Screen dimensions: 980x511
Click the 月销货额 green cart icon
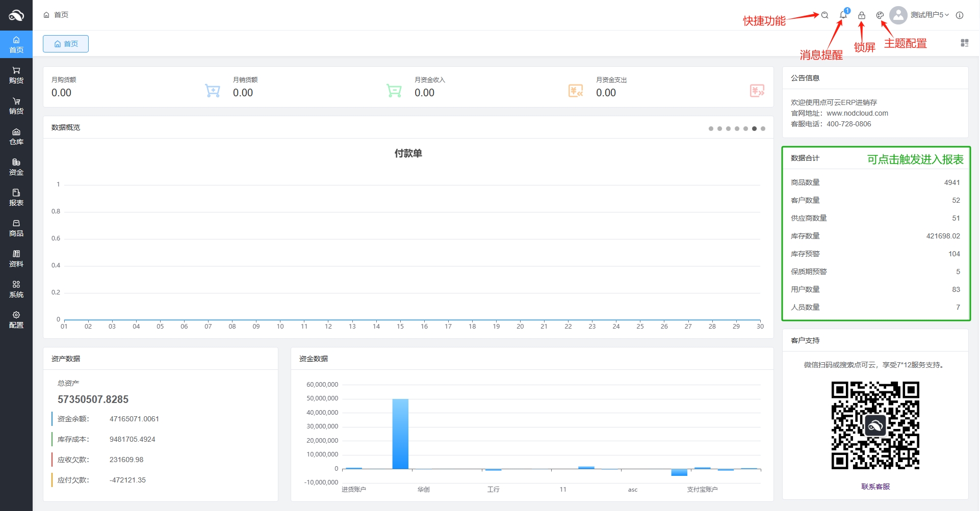[394, 91]
